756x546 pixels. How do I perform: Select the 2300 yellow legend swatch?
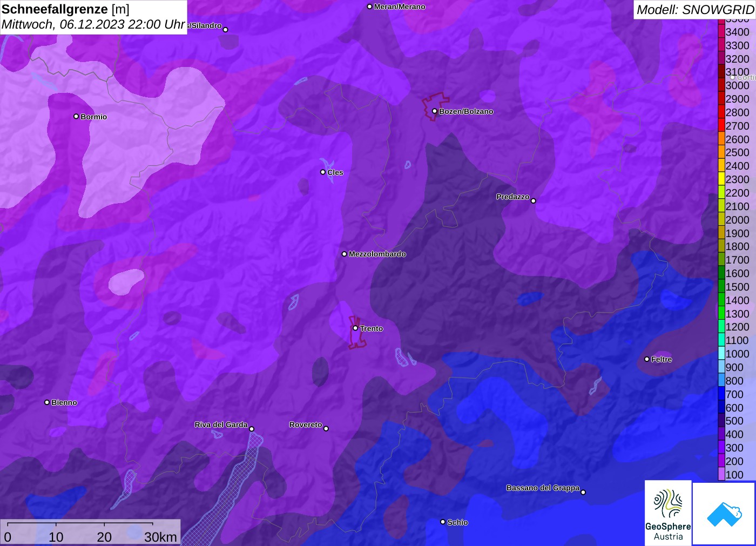(x=721, y=179)
